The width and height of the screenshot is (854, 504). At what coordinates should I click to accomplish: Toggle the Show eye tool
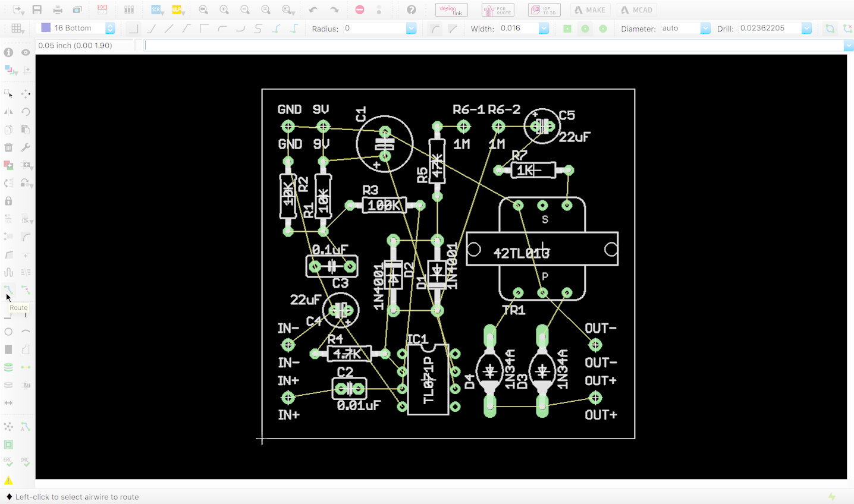tap(26, 52)
